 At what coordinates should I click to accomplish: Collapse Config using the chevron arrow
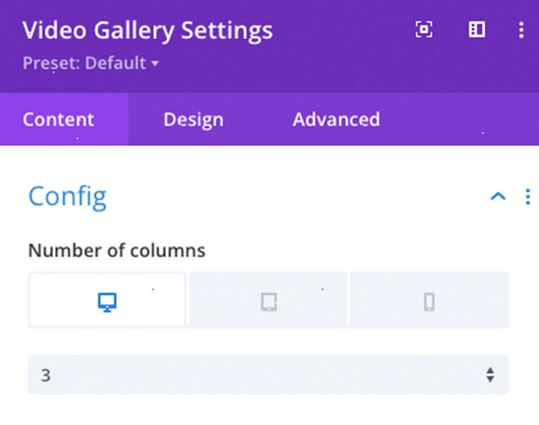tap(498, 196)
